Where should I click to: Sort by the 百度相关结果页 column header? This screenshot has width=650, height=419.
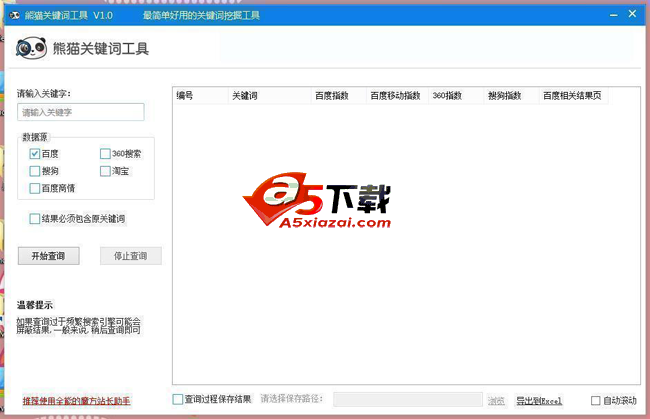[x=574, y=96]
